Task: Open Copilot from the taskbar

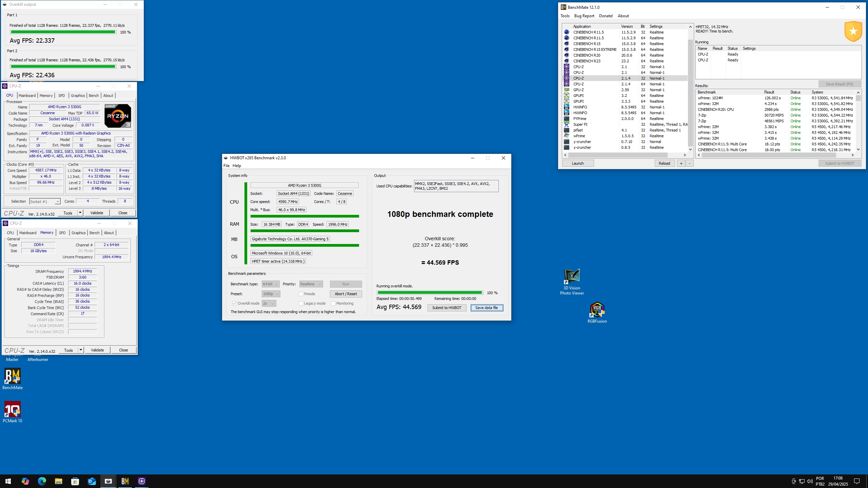Action: point(25,481)
